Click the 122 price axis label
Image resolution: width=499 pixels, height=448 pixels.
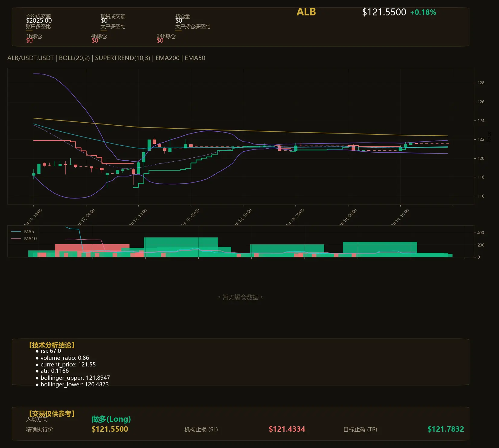point(481,139)
